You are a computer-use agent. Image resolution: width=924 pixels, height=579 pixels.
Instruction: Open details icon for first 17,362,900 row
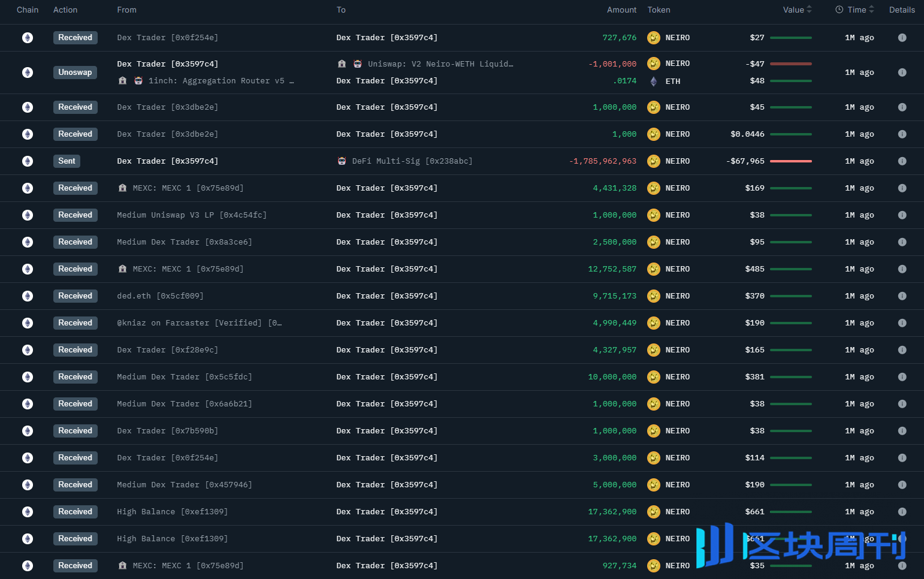(x=902, y=512)
